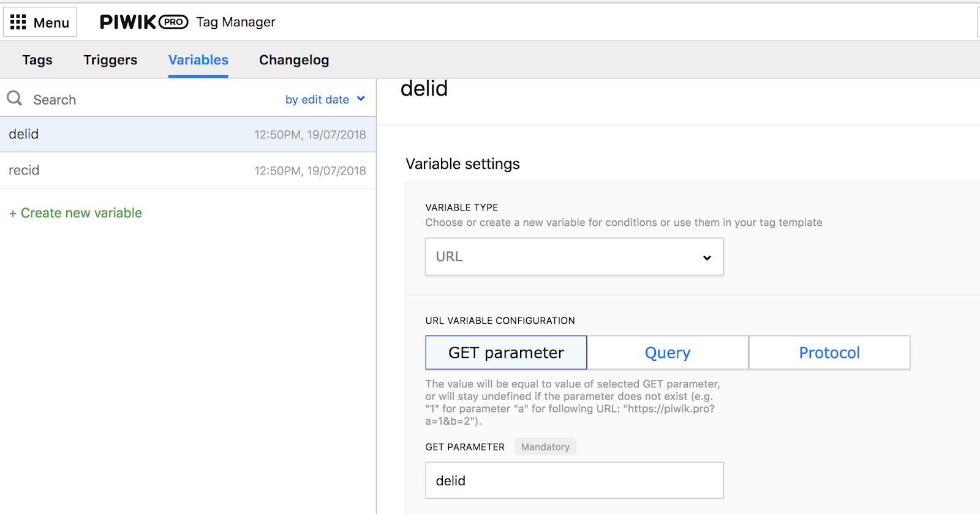Image resolution: width=980 pixels, height=514 pixels.
Task: Select the delid variable in list
Action: [188, 135]
